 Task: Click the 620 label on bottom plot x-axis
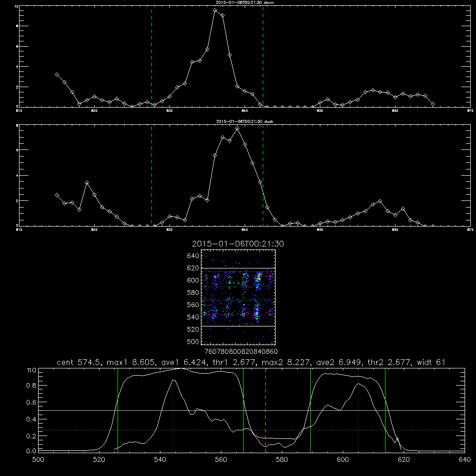click(x=404, y=460)
